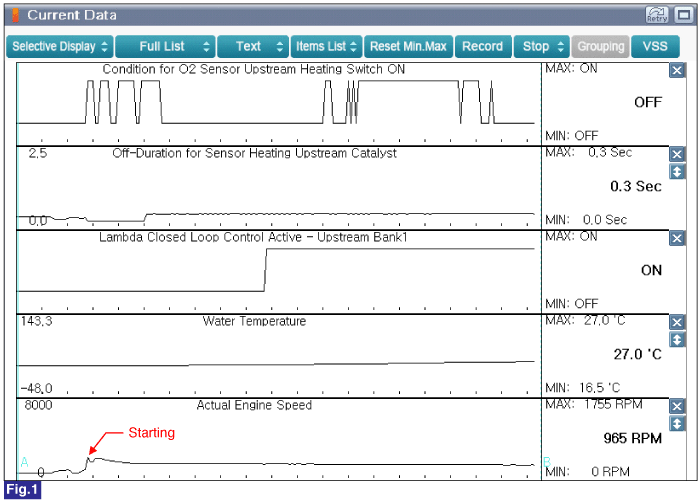This screenshot has height=502, width=700.
Task: Click the 0.3 Sec current value
Action: (x=636, y=186)
